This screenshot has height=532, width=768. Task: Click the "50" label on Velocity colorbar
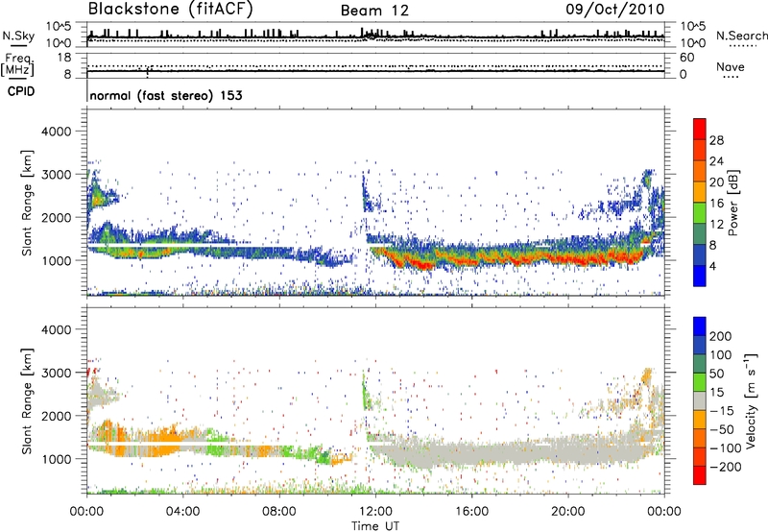(x=716, y=374)
